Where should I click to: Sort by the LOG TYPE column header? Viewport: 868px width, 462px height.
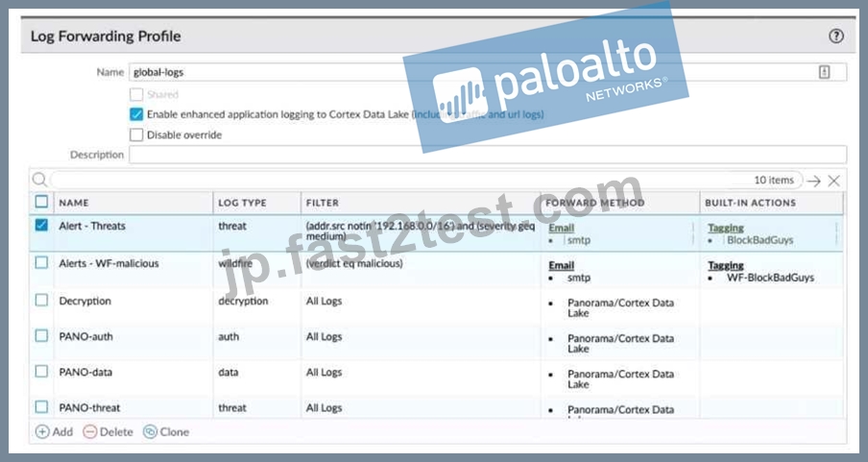tap(242, 203)
